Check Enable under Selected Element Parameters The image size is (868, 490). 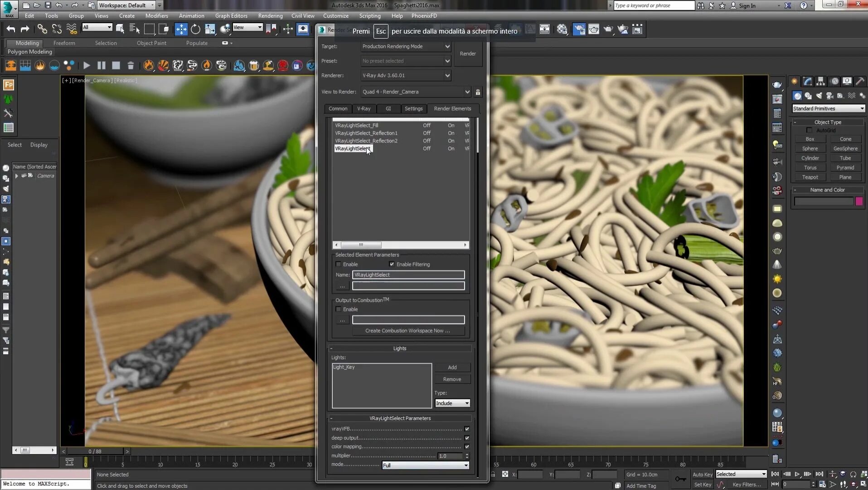point(338,264)
